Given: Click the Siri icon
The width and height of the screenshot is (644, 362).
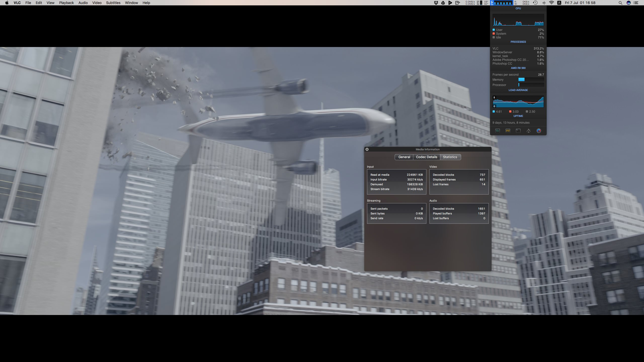Looking at the screenshot, I should (629, 3).
